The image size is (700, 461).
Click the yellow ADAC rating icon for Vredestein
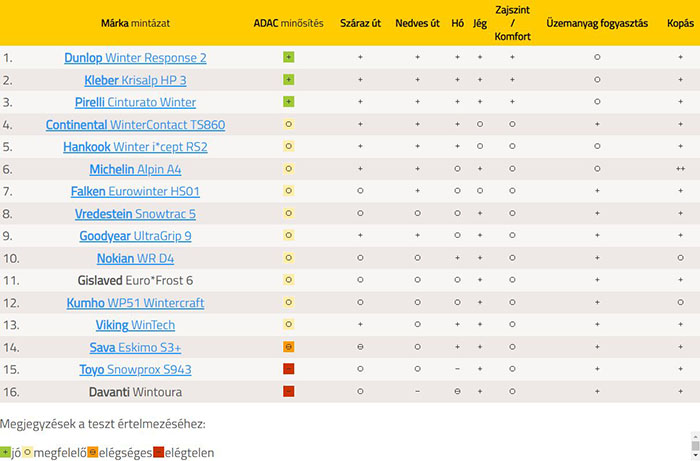288,213
